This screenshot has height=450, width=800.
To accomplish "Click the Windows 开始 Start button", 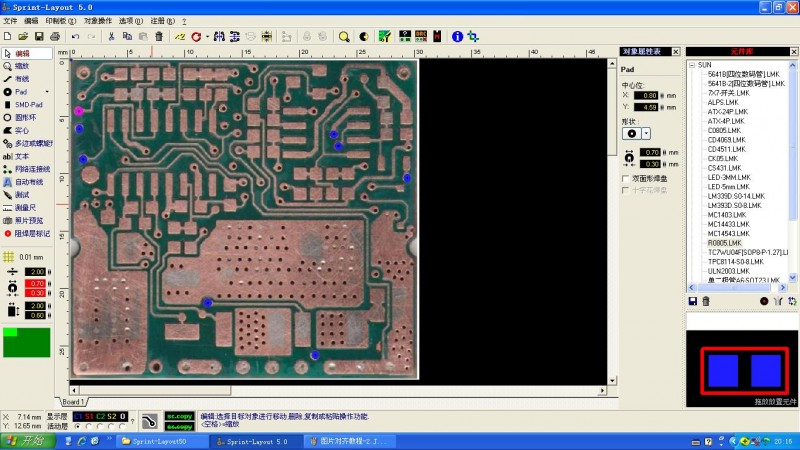I will coord(24,440).
